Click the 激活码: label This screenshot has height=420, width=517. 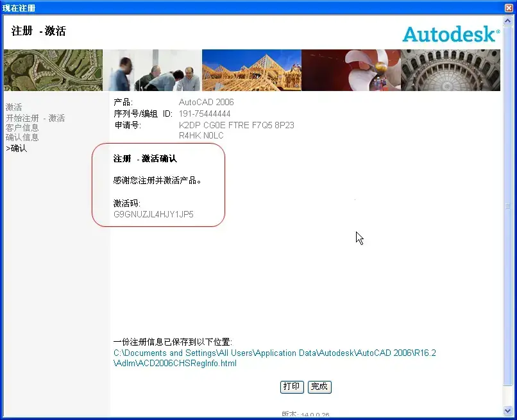coord(127,203)
